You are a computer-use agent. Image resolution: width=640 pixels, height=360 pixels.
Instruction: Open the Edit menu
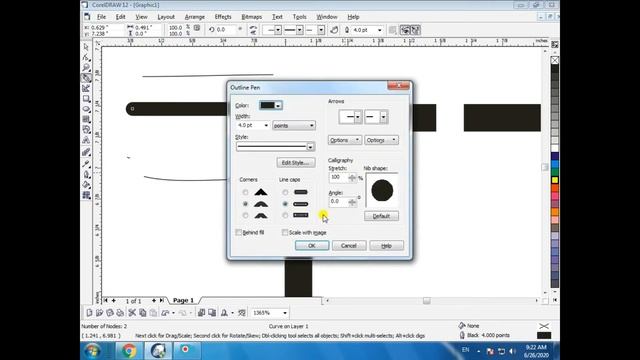tap(120, 17)
